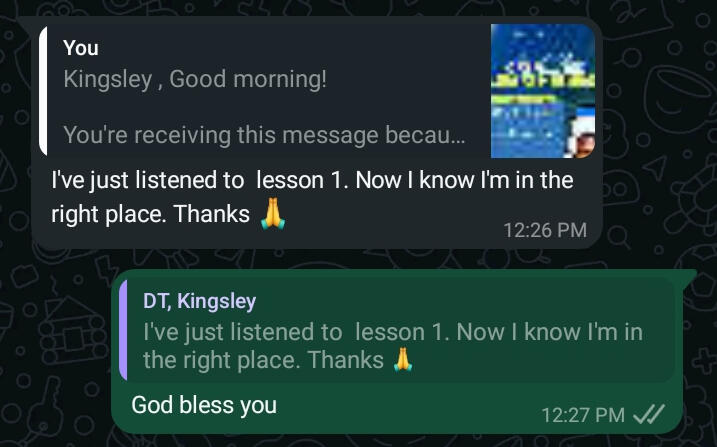Click truncated 'You're receiving this message' text
The height and width of the screenshot is (447, 717).
tap(264, 135)
